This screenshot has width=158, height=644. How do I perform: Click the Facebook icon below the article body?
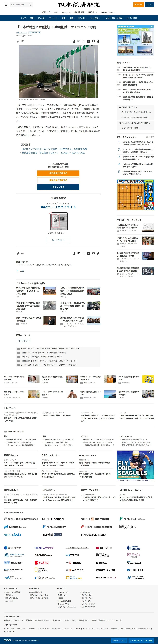pos(94,253)
